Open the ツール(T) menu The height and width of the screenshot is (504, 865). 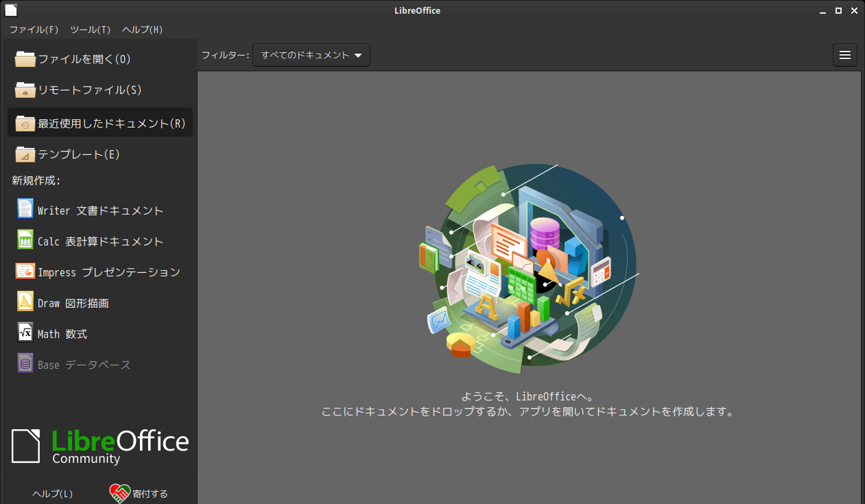[x=91, y=29]
